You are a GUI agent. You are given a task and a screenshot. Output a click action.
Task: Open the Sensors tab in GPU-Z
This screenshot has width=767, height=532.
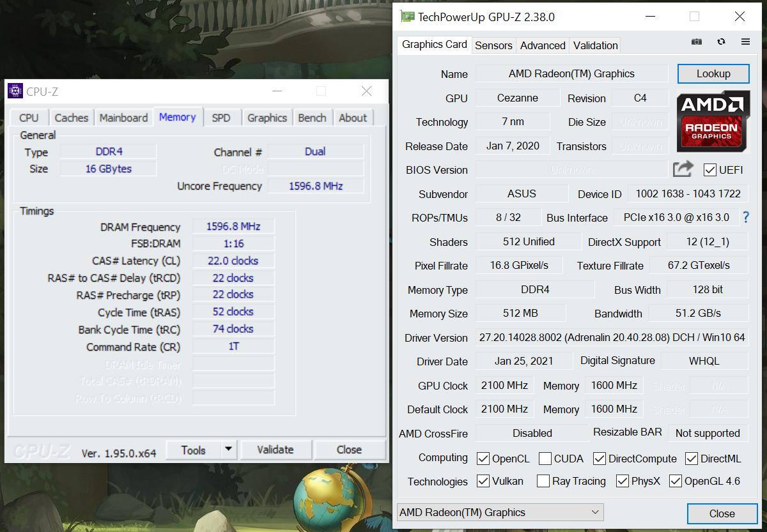(x=493, y=45)
